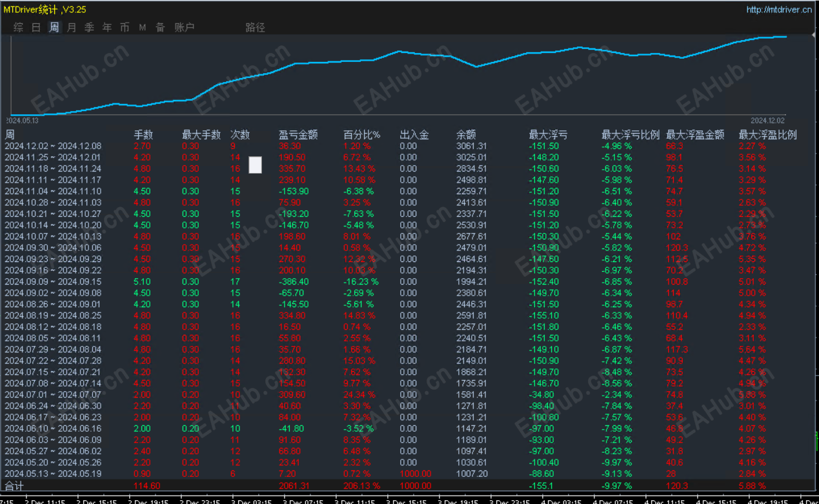Click the 出入金 column header
The height and width of the screenshot is (504, 819).
point(414,135)
